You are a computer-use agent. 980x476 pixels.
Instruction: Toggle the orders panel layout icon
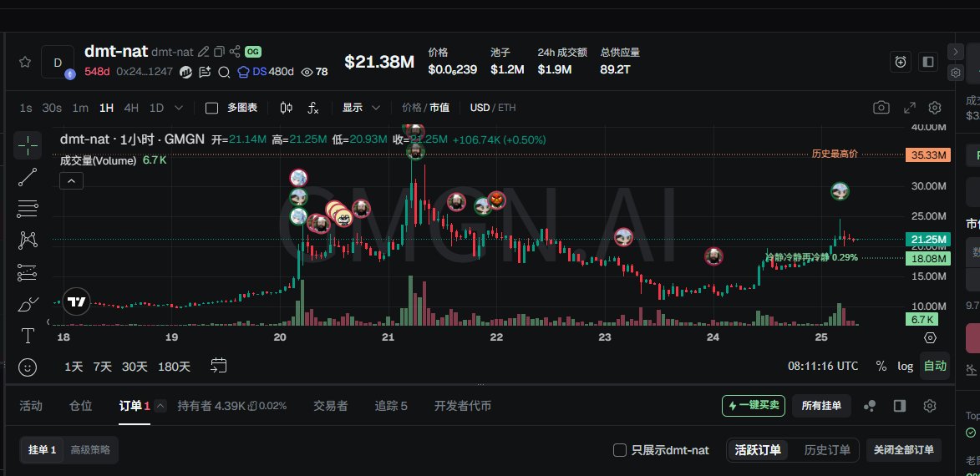(x=899, y=406)
